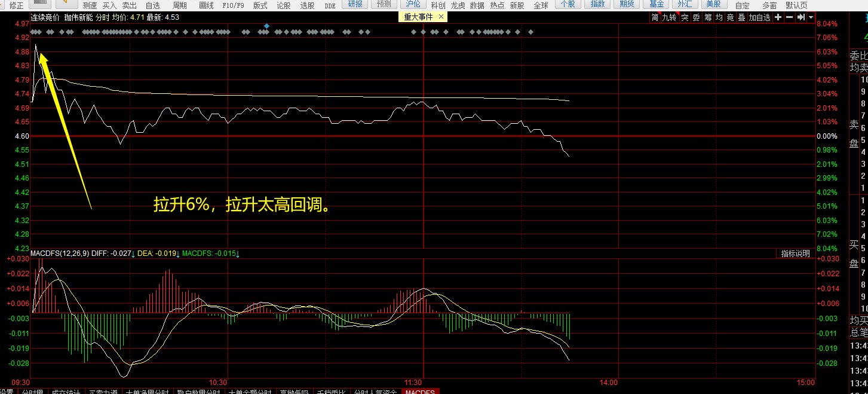The height and width of the screenshot is (394, 868).
Task: Toggle the 简 simplified view button
Action: tap(655, 17)
